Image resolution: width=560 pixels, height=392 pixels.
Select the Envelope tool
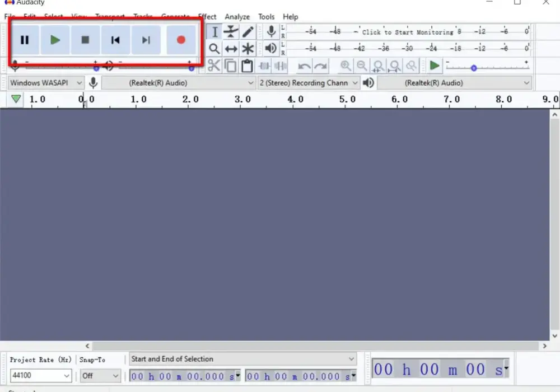(x=231, y=32)
